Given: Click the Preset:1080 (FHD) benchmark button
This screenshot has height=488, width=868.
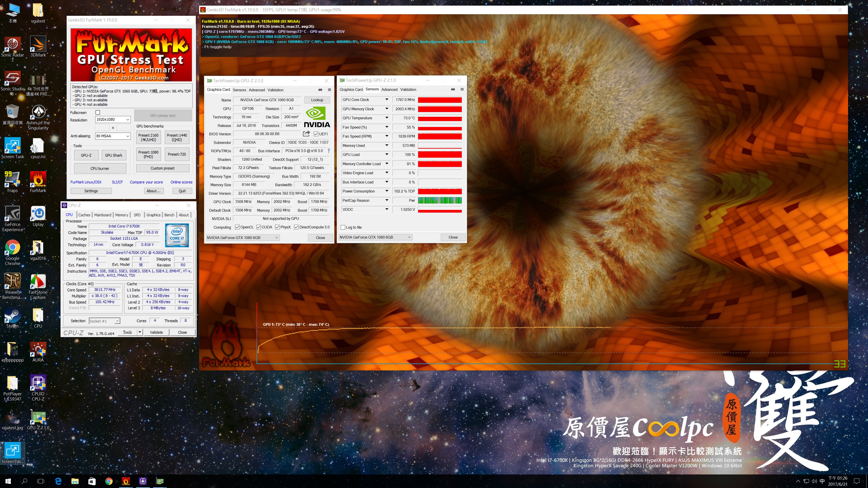Looking at the screenshot, I should (x=148, y=154).
